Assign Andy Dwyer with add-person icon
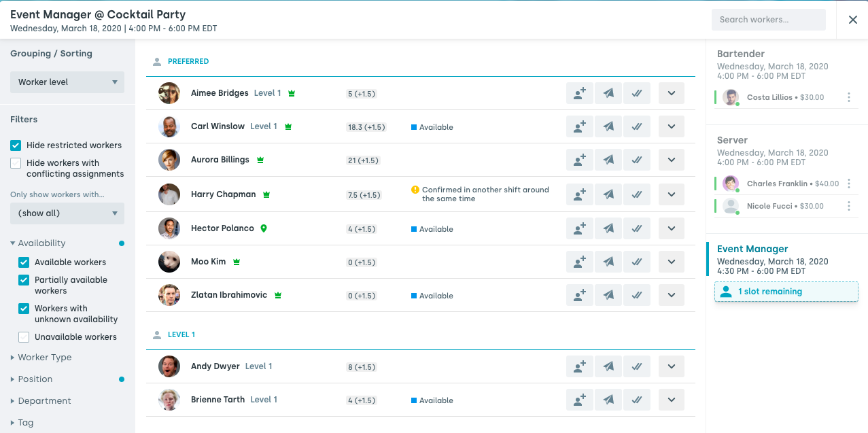868x433 pixels. (x=580, y=366)
